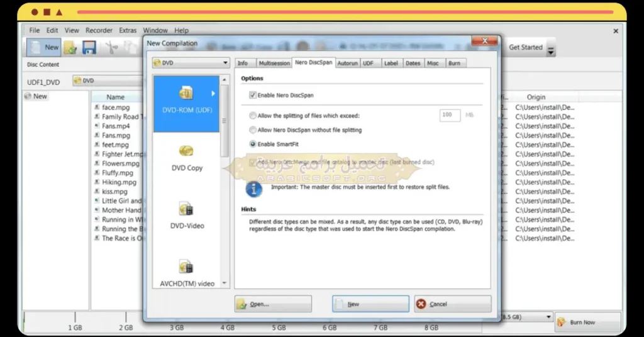Expand the Get Started toolbar arrow
The image size is (644, 337).
(551, 52)
